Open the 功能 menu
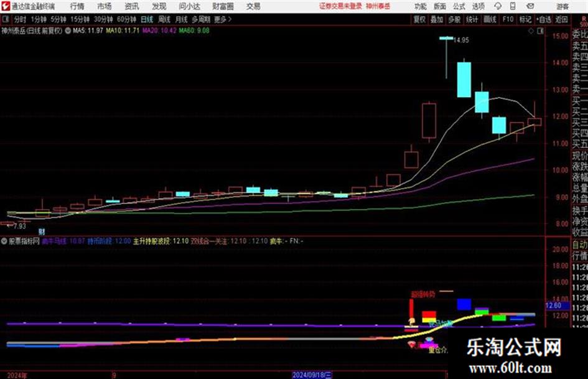588x379 pixels. (x=421, y=6)
